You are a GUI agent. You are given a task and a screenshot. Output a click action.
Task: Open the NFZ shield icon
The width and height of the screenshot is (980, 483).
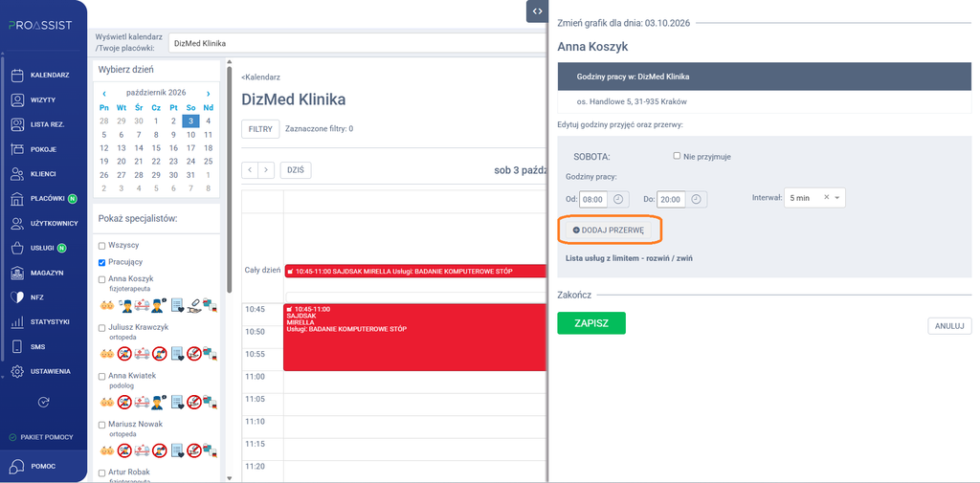[17, 297]
